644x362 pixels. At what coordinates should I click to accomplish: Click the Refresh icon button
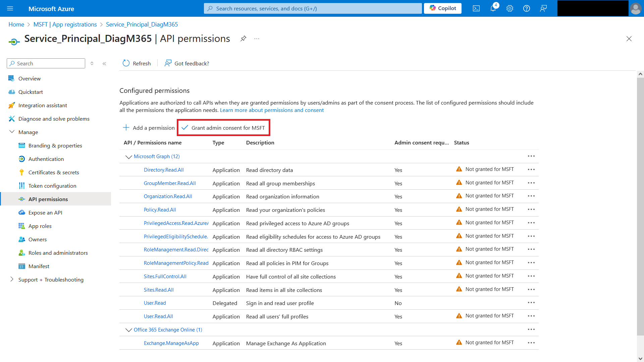coord(126,63)
